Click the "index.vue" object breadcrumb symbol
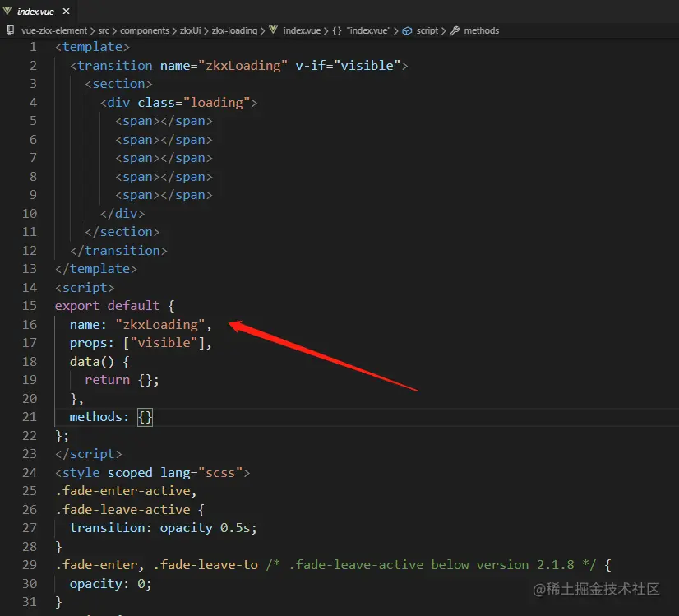The image size is (679, 616). click(368, 30)
